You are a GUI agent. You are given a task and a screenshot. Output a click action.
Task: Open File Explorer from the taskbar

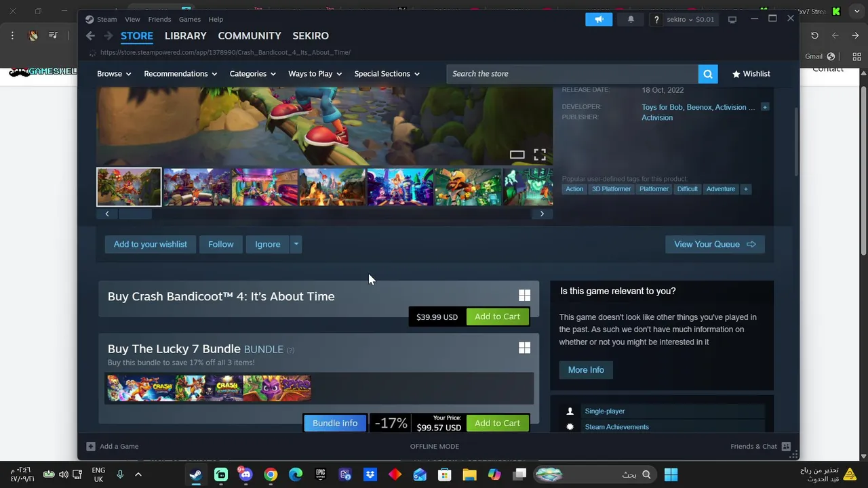coord(469,474)
